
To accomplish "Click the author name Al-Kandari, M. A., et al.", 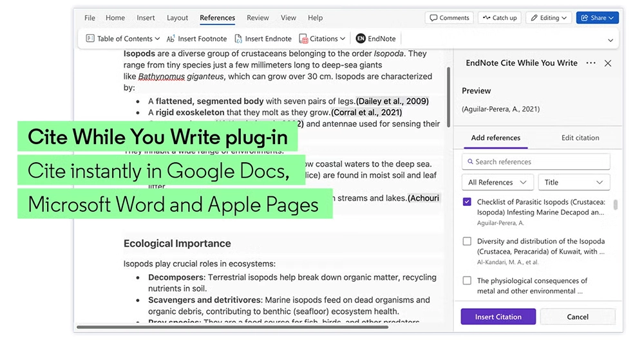I will coord(507,263).
